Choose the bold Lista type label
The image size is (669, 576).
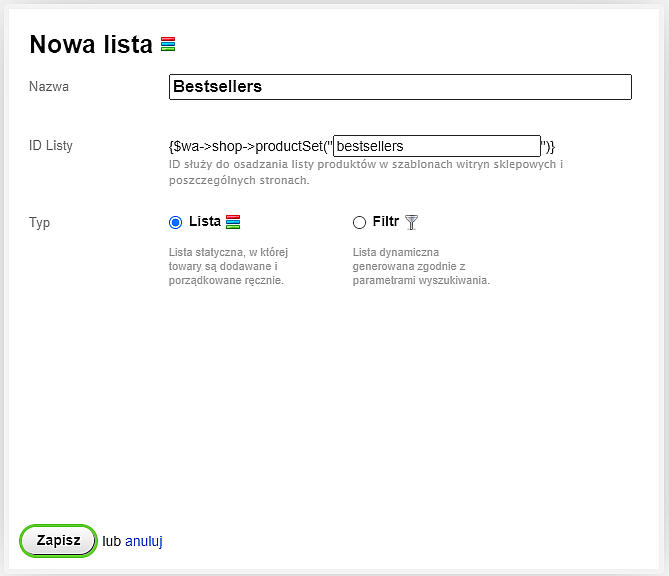coord(205,221)
